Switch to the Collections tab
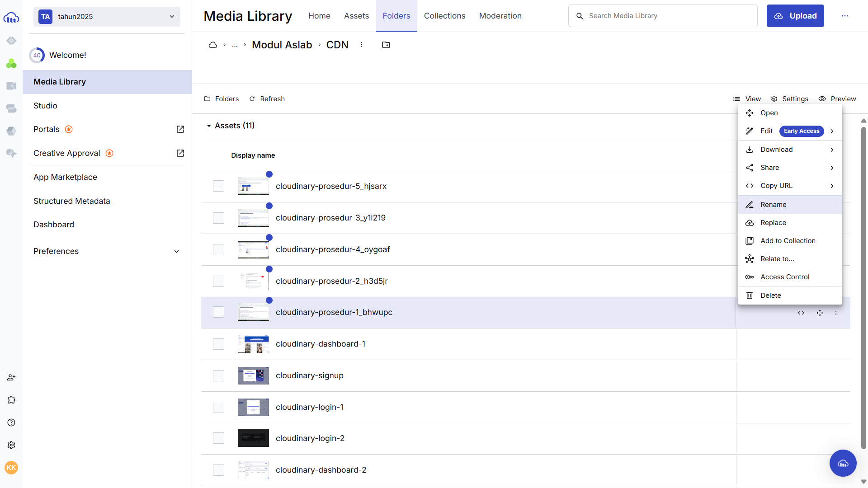This screenshot has width=868, height=488. pos(444,16)
